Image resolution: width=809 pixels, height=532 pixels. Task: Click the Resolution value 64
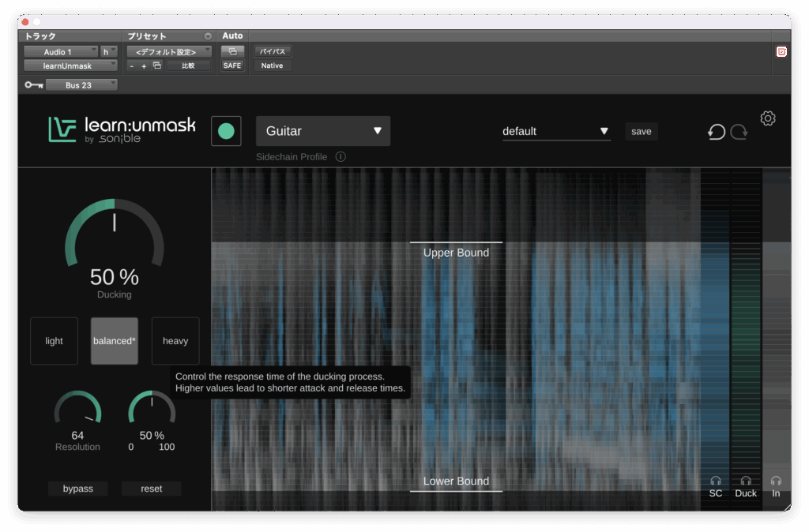(x=77, y=436)
